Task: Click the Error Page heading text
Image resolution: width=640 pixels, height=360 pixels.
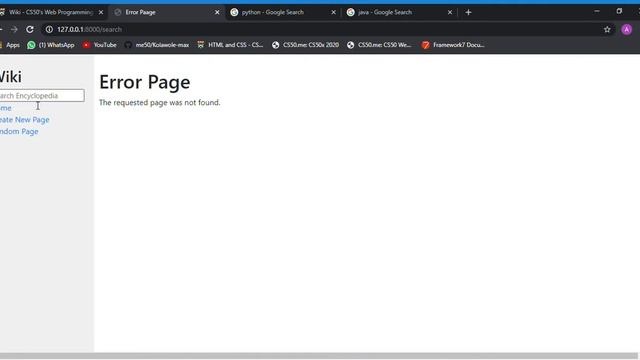Action: click(144, 82)
